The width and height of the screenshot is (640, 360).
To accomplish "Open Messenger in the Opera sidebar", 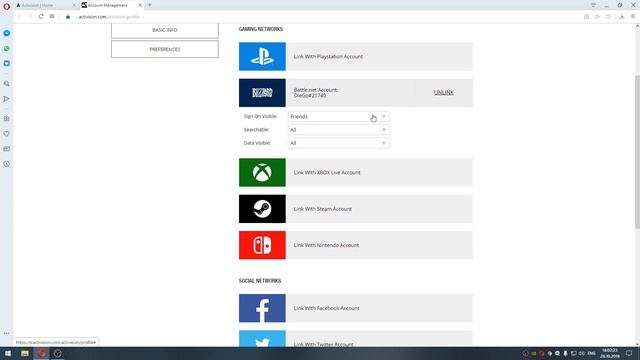I will pos(7,33).
